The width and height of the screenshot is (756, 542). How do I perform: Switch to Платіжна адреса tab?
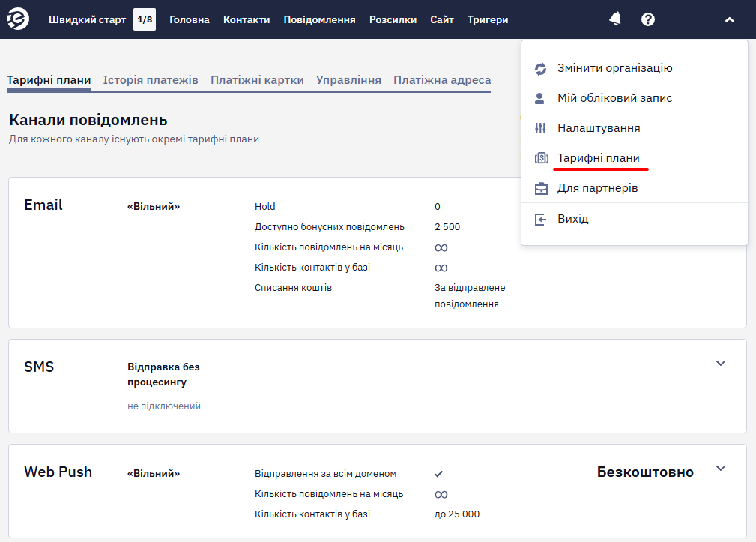coord(442,80)
